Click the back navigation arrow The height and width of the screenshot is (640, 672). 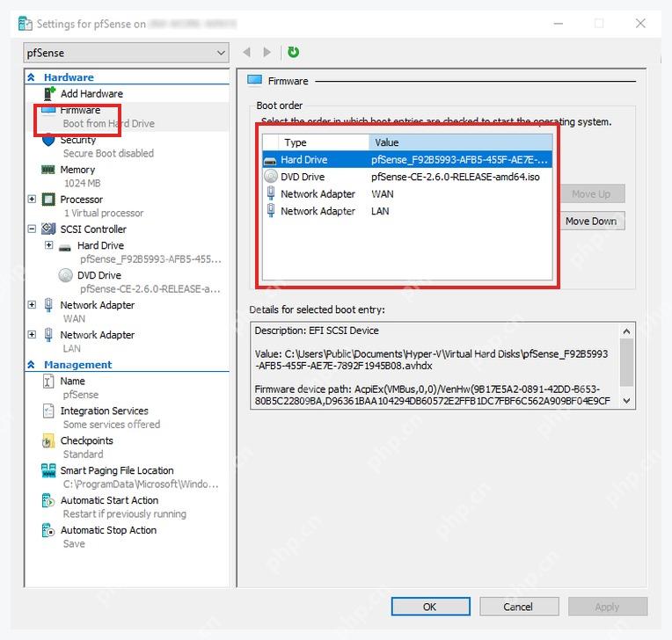(x=246, y=52)
